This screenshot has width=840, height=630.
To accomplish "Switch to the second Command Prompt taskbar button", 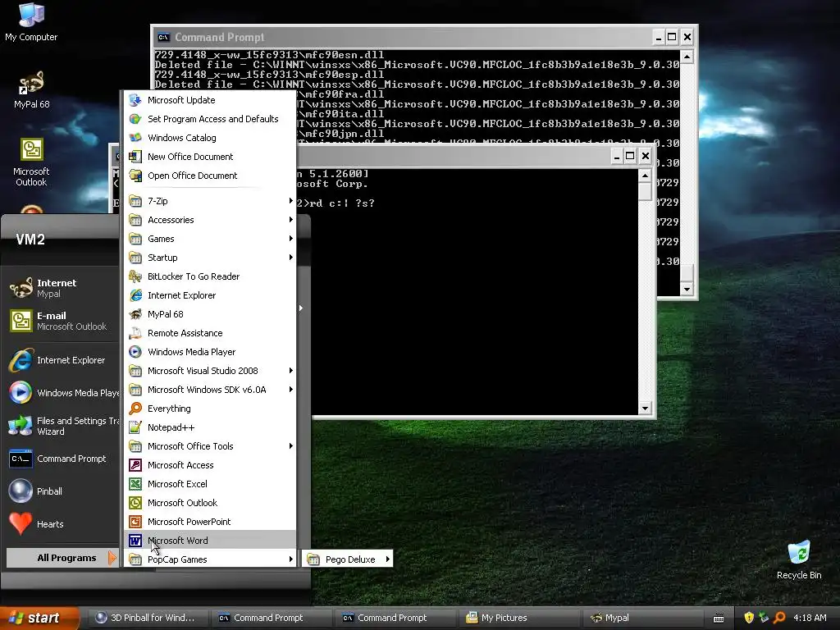I will coord(395,618).
